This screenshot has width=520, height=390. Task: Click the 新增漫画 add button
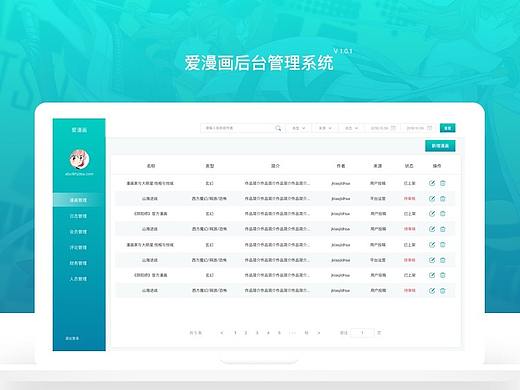pos(440,146)
